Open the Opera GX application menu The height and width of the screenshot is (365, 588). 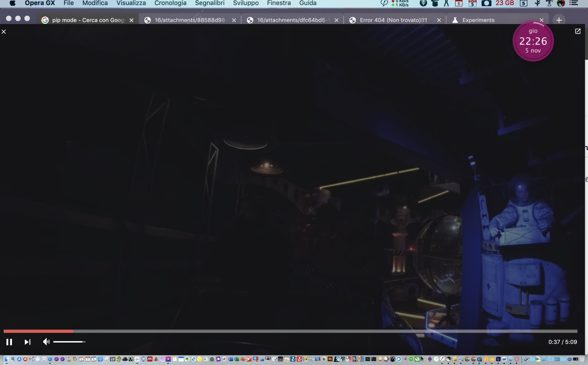tap(40, 3)
